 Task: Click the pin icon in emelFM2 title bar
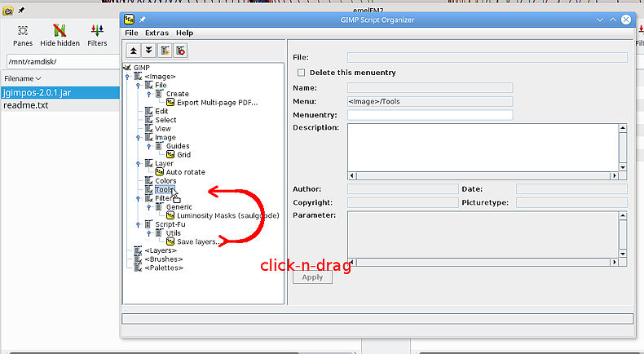pyautogui.click(x=21, y=11)
